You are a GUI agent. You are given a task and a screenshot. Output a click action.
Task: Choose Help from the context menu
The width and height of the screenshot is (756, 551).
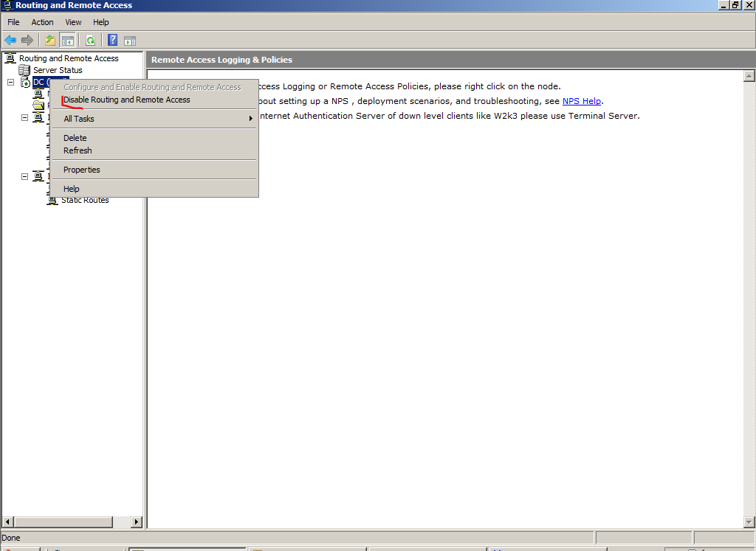tap(154, 190)
